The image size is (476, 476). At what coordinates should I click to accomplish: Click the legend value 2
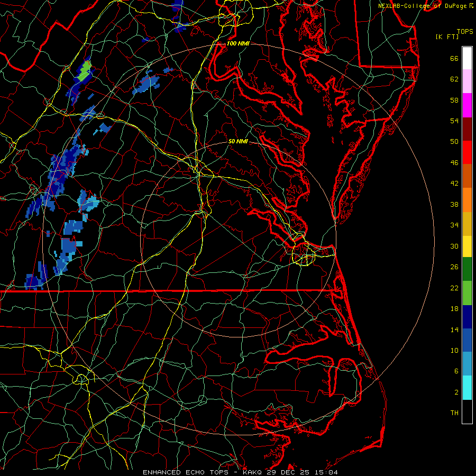tap(456, 392)
